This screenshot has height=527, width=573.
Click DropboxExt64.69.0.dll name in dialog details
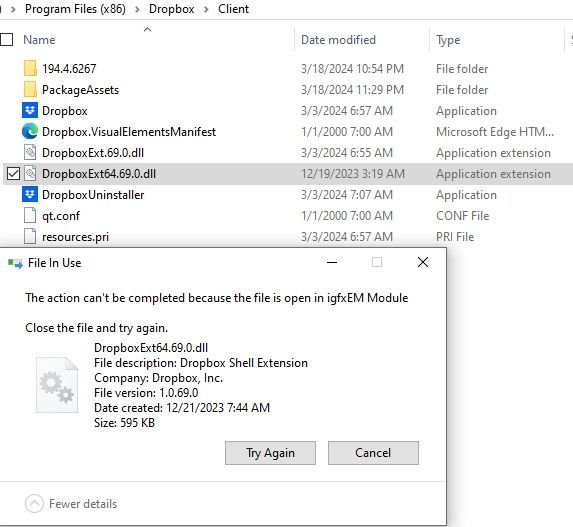point(151,348)
